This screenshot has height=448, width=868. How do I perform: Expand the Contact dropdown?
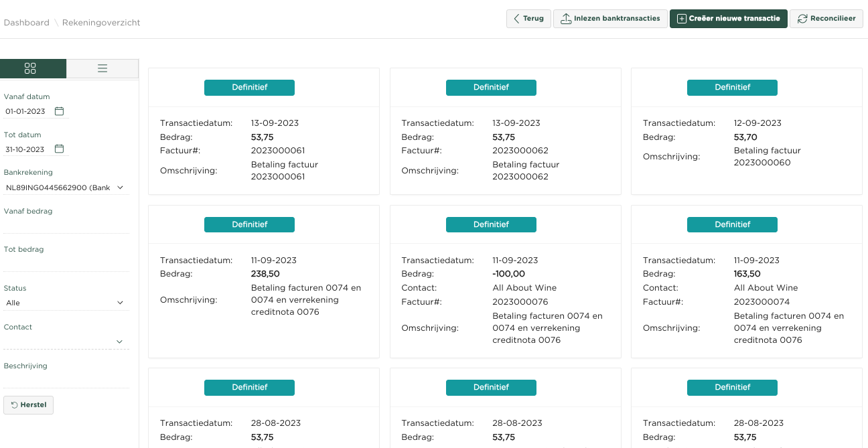pyautogui.click(x=65, y=342)
